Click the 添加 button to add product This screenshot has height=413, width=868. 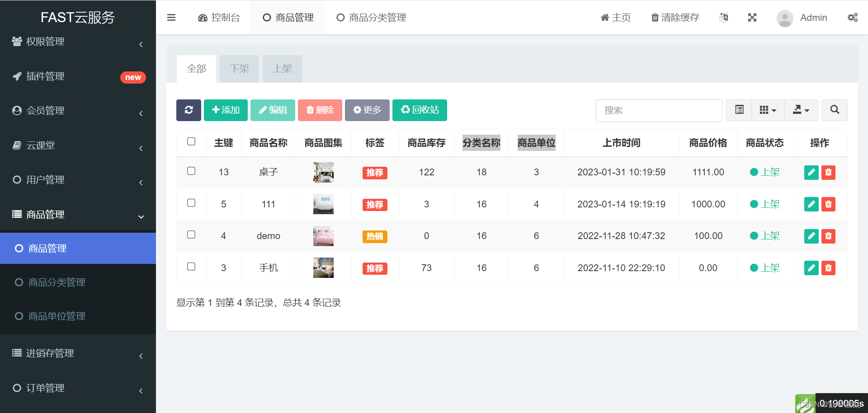coord(225,110)
